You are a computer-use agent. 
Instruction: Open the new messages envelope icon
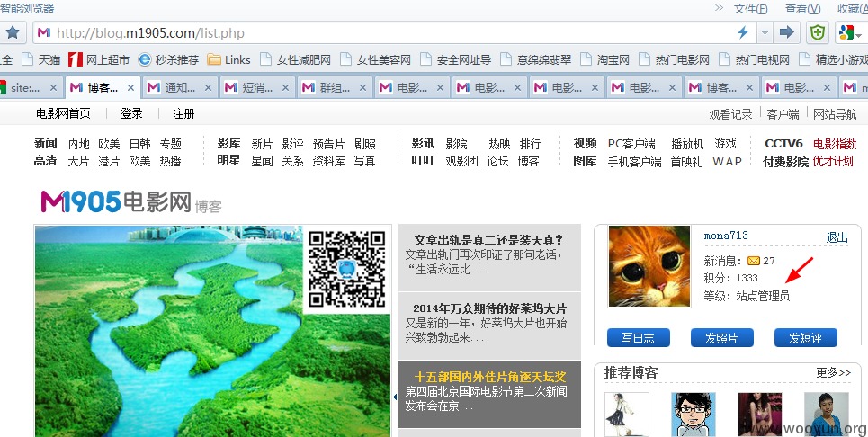pyautogui.click(x=754, y=261)
